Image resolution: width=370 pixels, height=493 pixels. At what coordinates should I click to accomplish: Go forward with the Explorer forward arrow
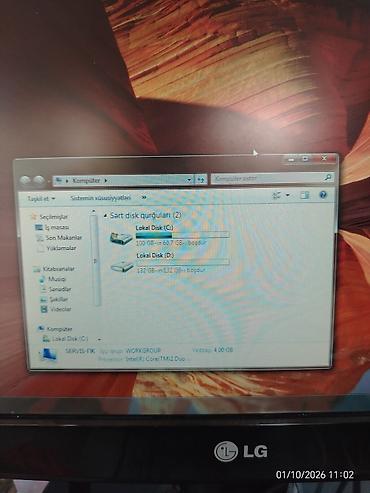click(x=39, y=180)
